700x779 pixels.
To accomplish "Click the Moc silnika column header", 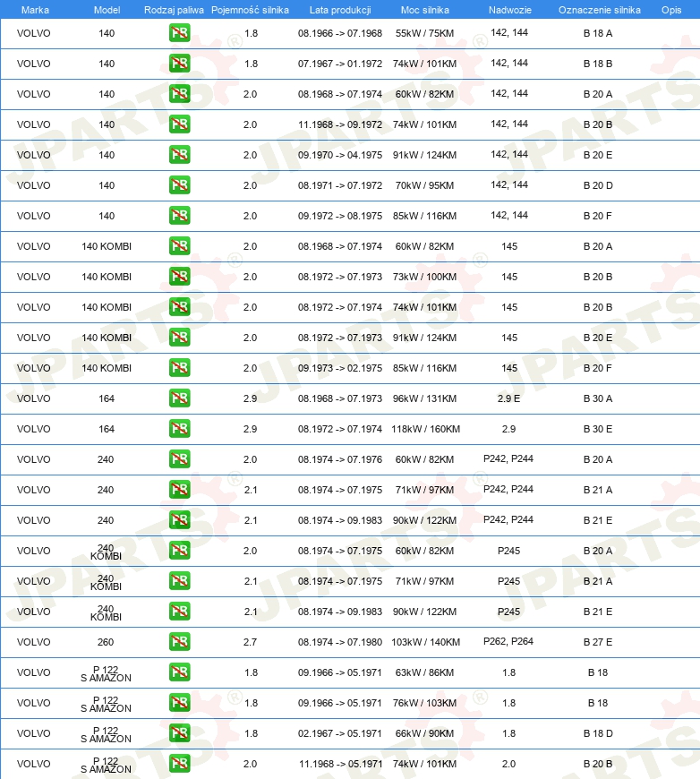I will tap(425, 10).
